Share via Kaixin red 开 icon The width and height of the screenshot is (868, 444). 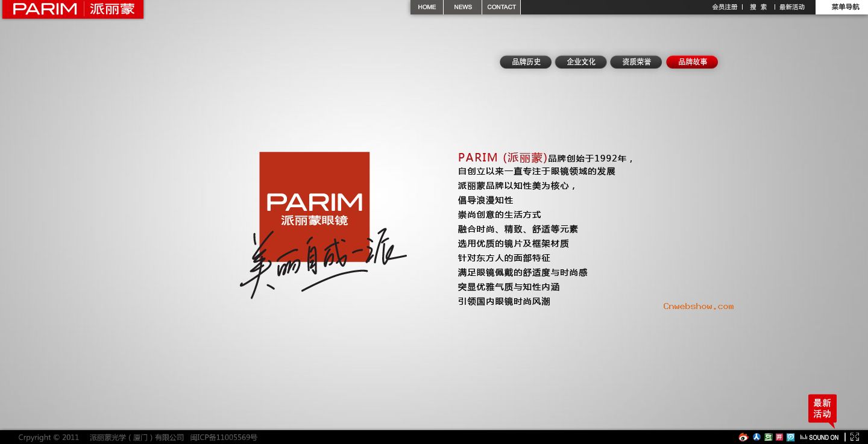tap(779, 437)
